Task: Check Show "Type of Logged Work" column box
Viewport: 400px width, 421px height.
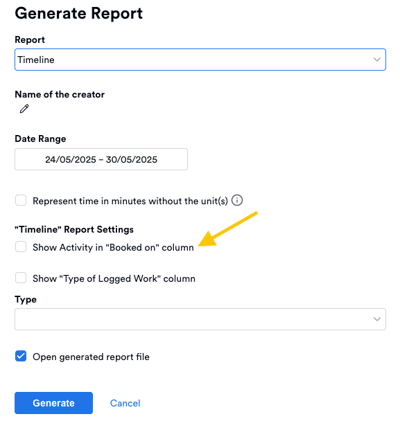Action: pos(21,278)
